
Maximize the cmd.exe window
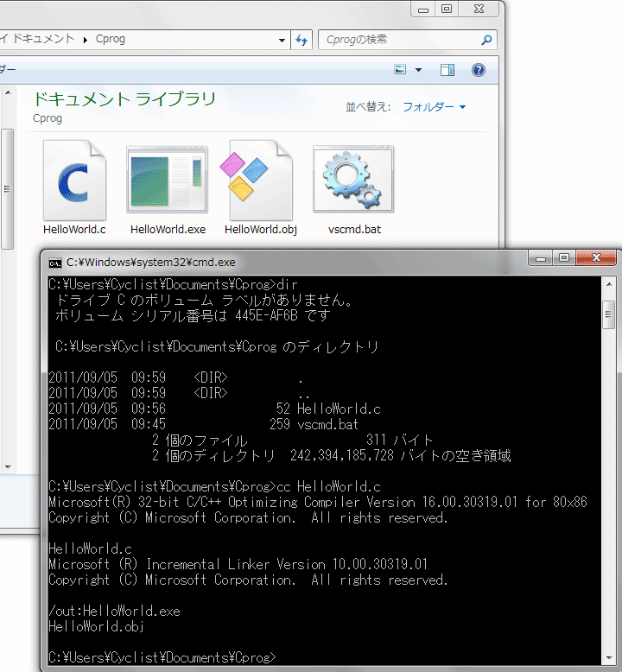(564, 257)
